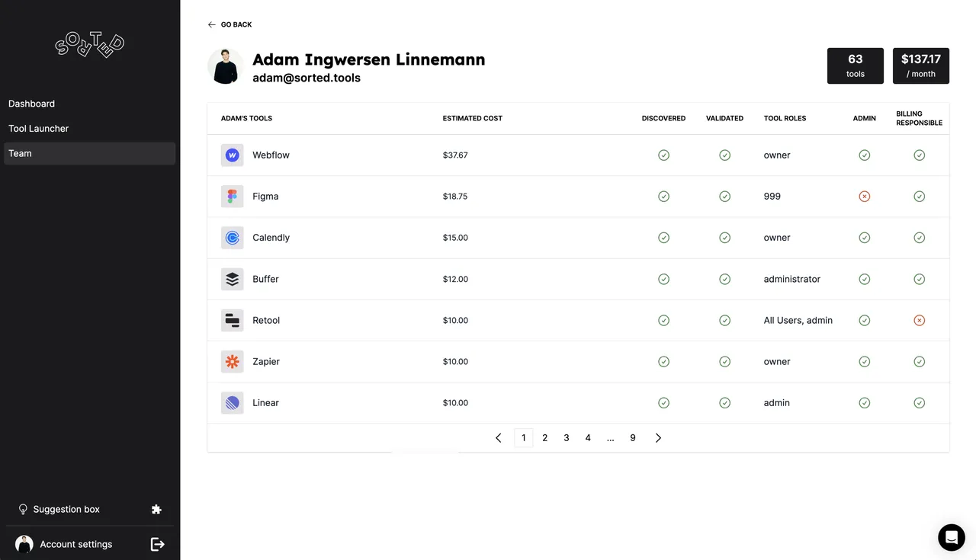Screen dimensions: 976x560
Task: Click Figma's Billing Responsible check icon
Action: tap(920, 197)
